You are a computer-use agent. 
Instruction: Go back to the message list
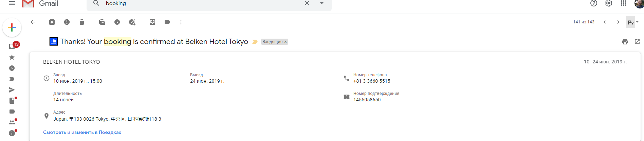[33, 22]
